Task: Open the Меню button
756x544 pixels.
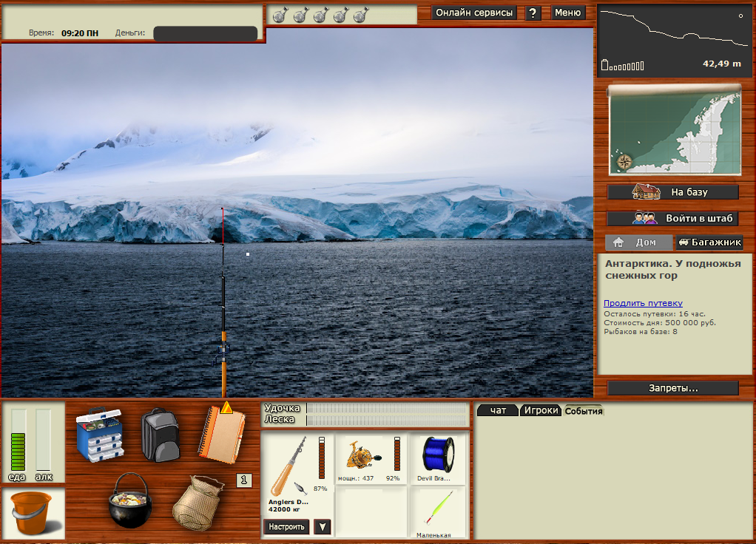Action: 567,13
